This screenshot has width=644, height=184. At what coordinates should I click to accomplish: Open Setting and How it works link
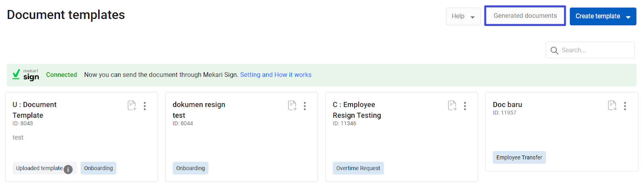pyautogui.click(x=276, y=75)
